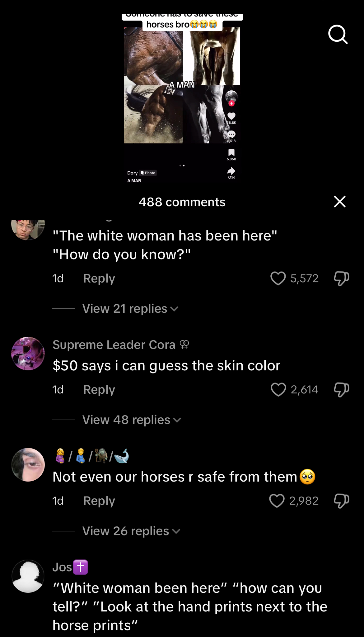Open Jos profile from the avatar
Viewport: 364px width, 637px height.
[x=28, y=576]
